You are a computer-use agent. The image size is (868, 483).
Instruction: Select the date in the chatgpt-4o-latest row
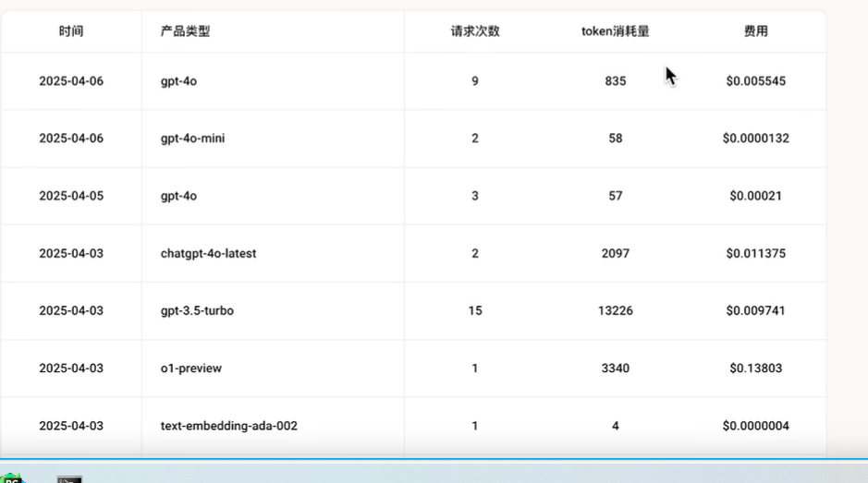pos(71,253)
